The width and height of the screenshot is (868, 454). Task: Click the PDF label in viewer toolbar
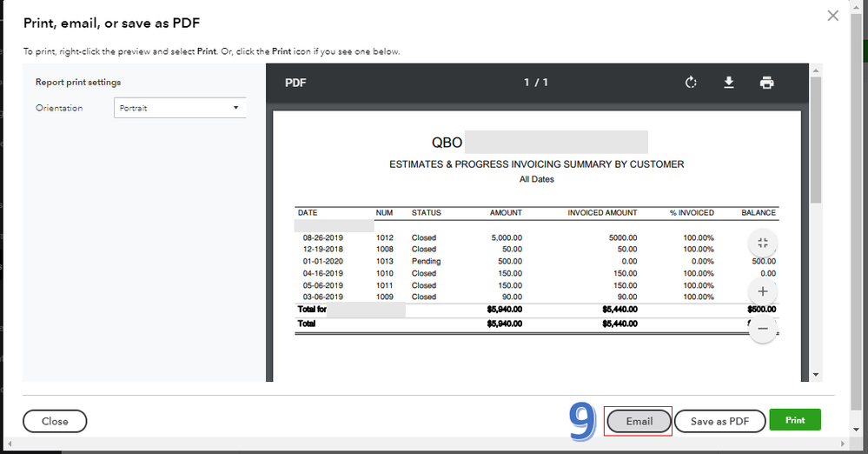pyautogui.click(x=295, y=83)
